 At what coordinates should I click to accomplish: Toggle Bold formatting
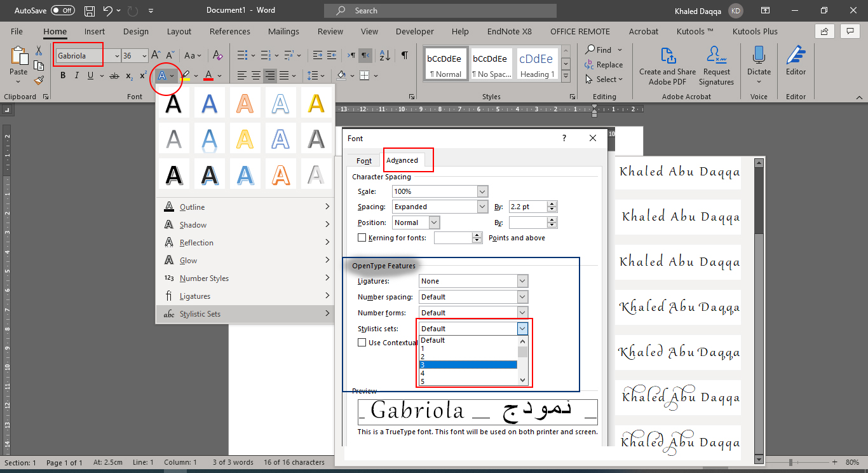coord(63,76)
